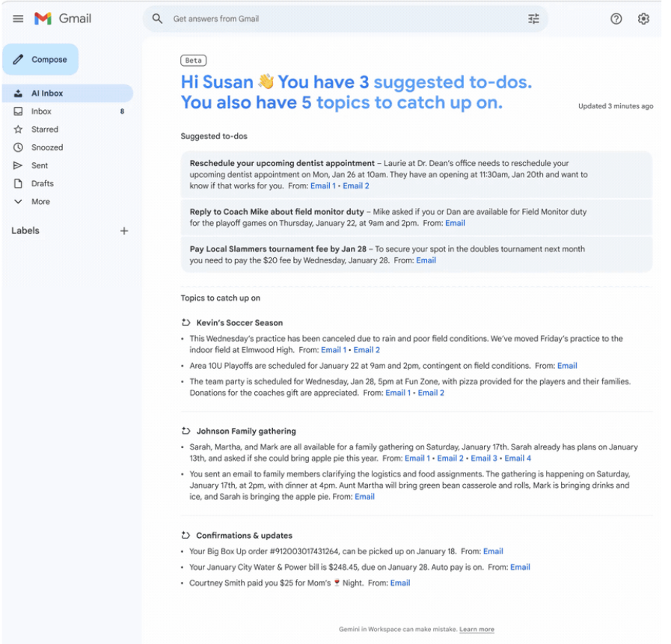Click the search magnifier icon

coord(158,19)
